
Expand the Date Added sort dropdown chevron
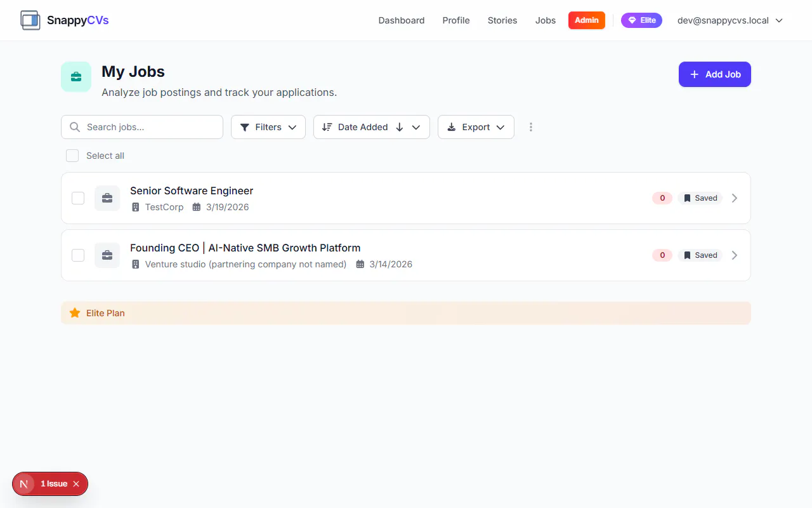(416, 127)
